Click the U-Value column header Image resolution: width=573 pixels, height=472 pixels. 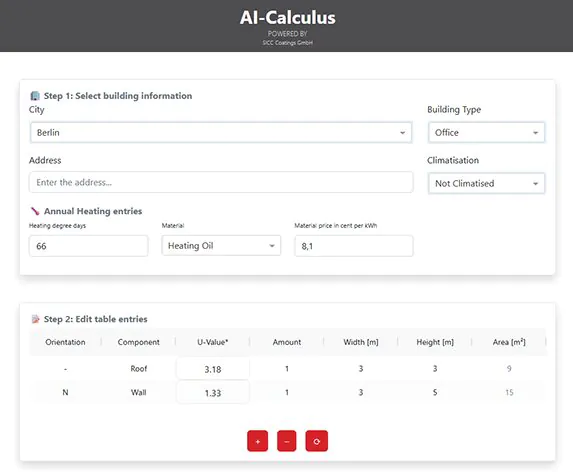(213, 342)
